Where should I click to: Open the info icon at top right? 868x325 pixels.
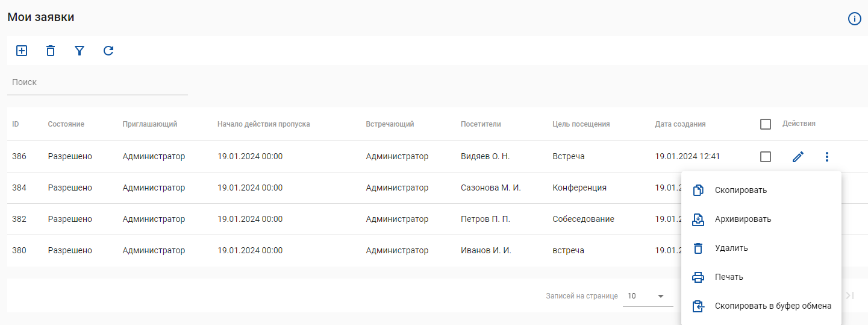[854, 19]
